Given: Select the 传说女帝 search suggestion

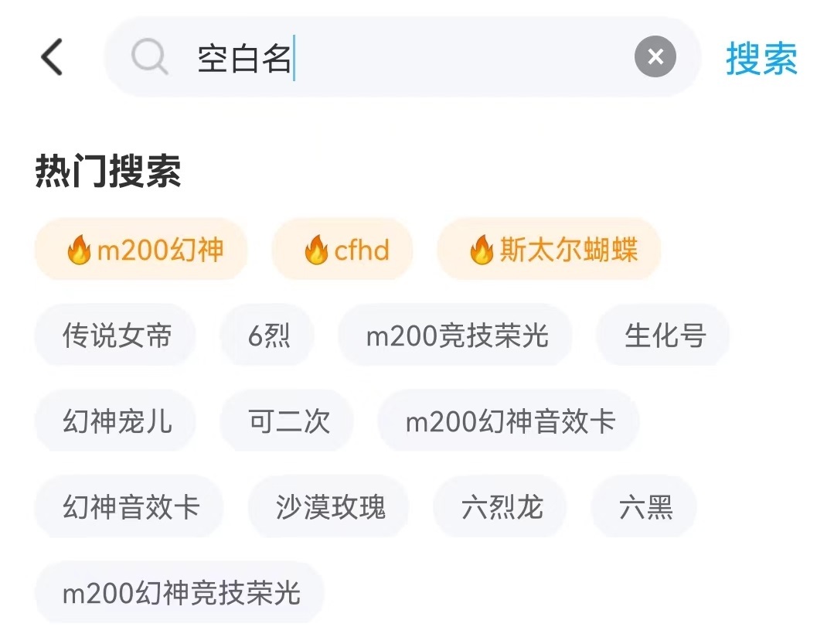Looking at the screenshot, I should click(116, 336).
